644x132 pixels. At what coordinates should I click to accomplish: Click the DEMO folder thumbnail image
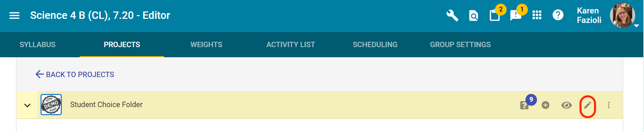[51, 105]
